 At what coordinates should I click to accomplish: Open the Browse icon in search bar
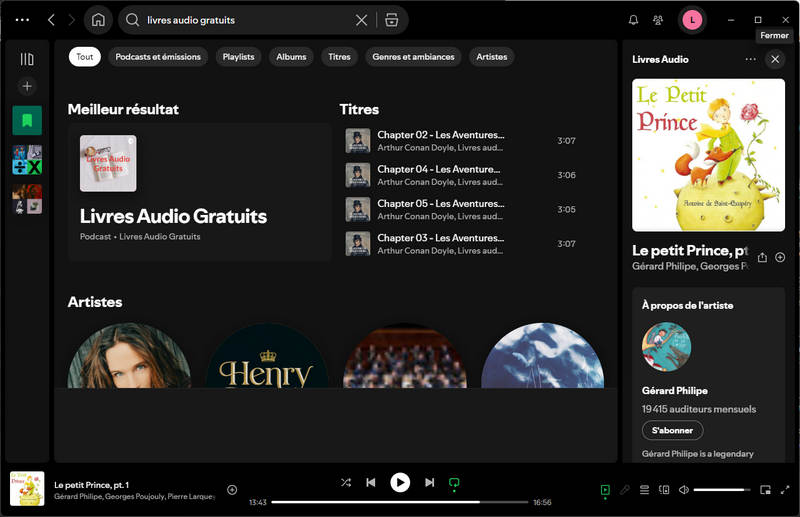pyautogui.click(x=391, y=20)
